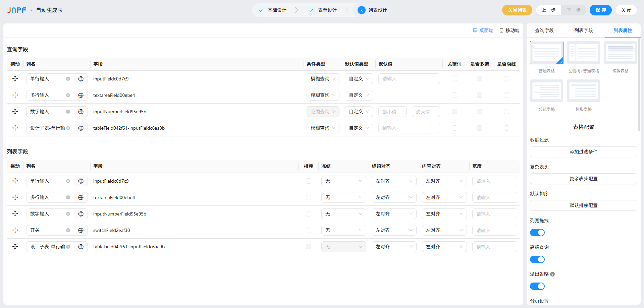Image resolution: width=644 pixels, height=308 pixels.
Task: Click globe icon for 设计子表 query row
Action: [x=81, y=128]
